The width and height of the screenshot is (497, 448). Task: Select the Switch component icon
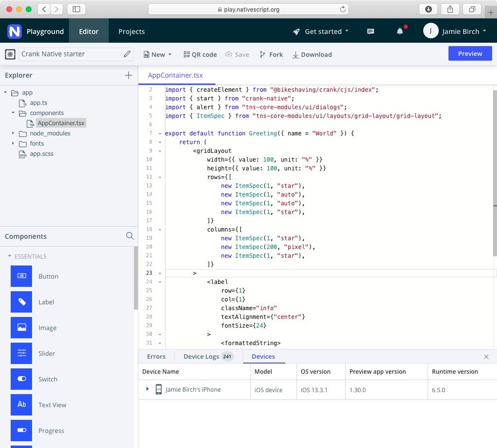pos(21,379)
